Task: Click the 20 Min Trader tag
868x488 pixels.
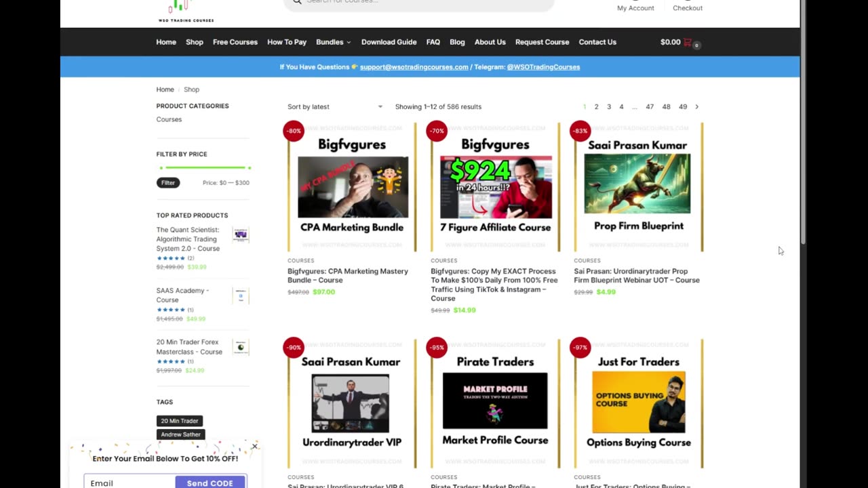Action: coord(180,421)
